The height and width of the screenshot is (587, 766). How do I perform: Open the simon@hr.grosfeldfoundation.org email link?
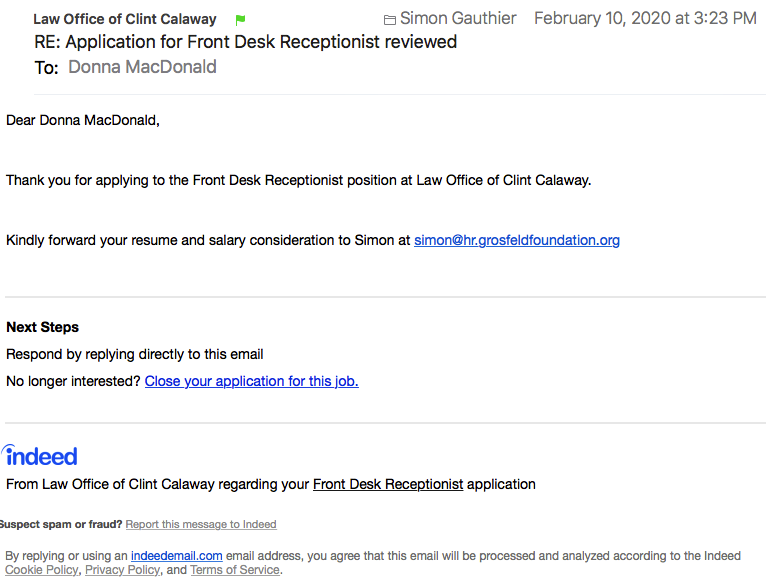click(x=517, y=240)
